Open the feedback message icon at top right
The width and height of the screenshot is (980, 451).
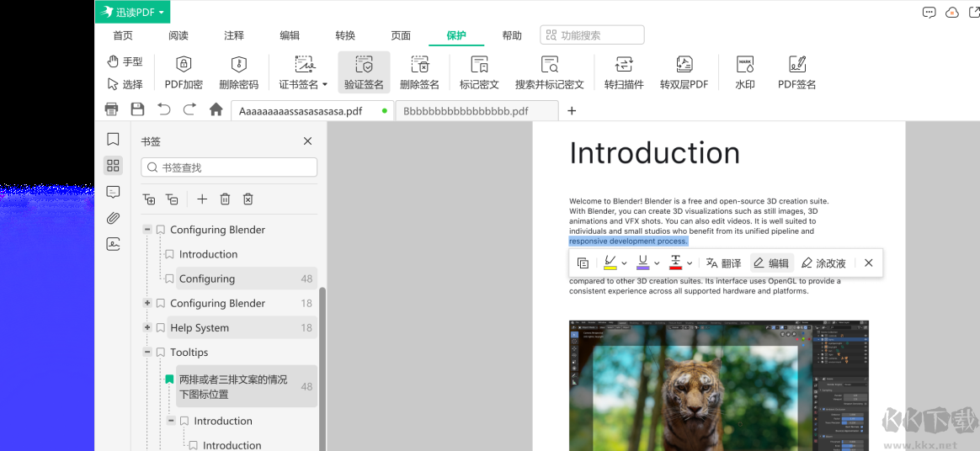pos(929,12)
